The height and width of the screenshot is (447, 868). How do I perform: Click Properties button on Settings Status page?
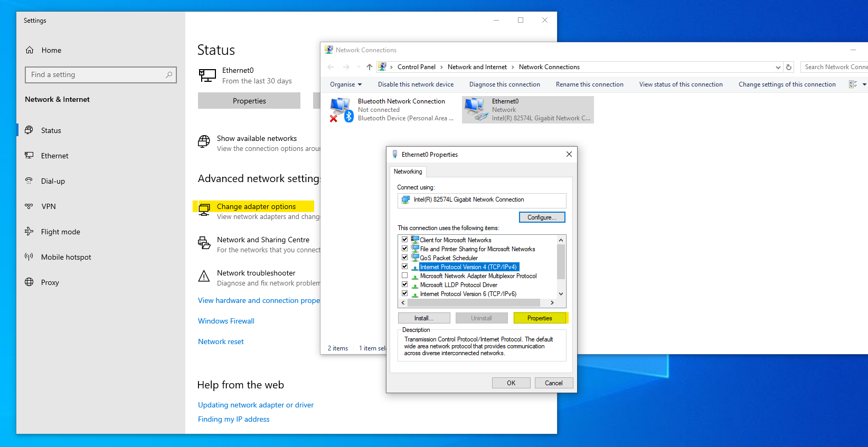[249, 101]
